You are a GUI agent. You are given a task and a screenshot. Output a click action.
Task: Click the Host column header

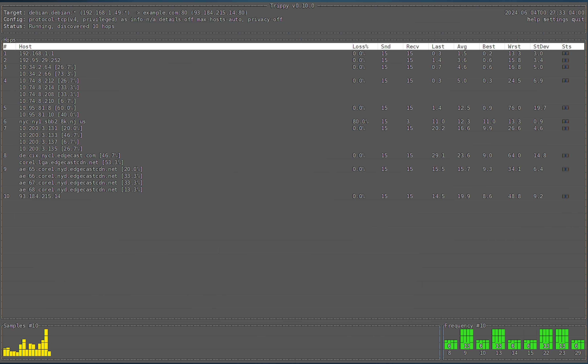click(25, 47)
